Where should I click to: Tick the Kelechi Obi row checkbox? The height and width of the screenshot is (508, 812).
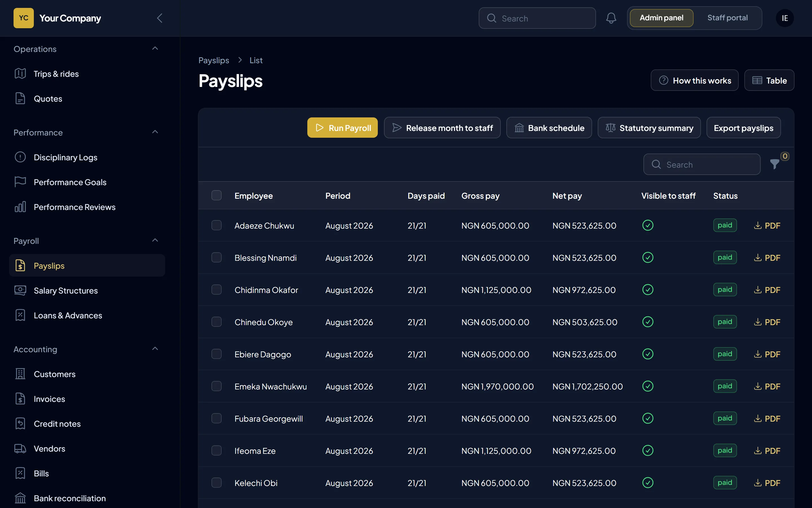tap(217, 483)
